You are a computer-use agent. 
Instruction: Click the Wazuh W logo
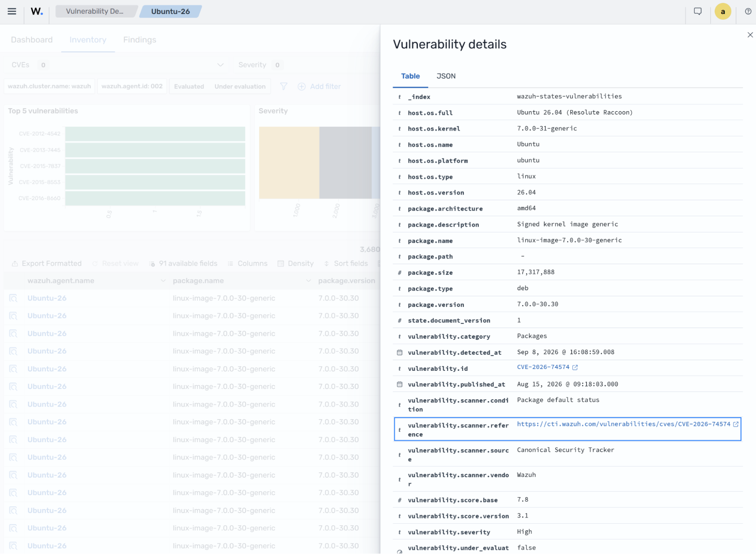[x=37, y=11]
